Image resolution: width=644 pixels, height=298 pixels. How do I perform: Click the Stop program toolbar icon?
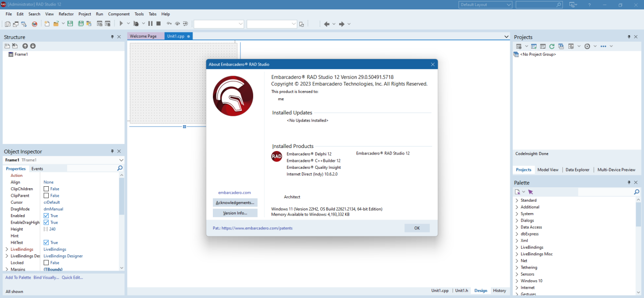click(159, 24)
